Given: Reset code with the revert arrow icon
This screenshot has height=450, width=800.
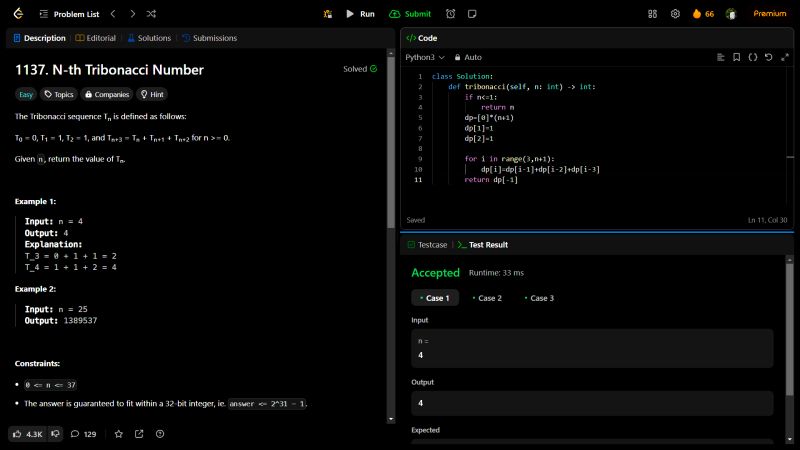Looking at the screenshot, I should pyautogui.click(x=768, y=57).
